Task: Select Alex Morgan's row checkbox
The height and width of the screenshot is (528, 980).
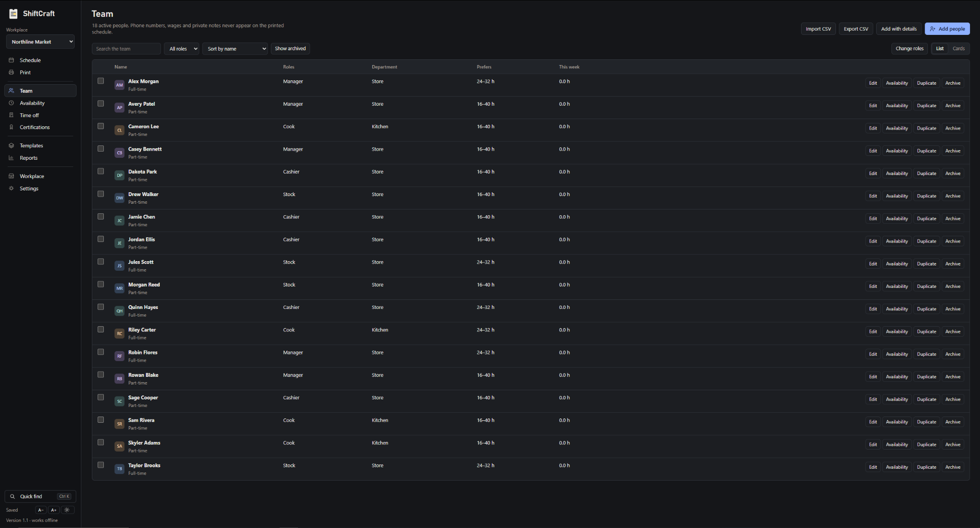Action: coord(100,81)
